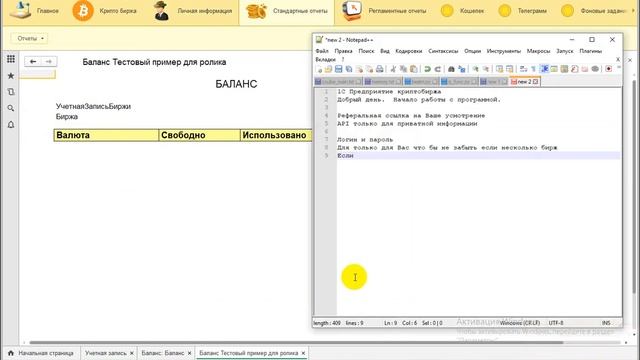This screenshot has width=640, height=360.
Task: Open the Личная информация section
Action: pos(193,11)
